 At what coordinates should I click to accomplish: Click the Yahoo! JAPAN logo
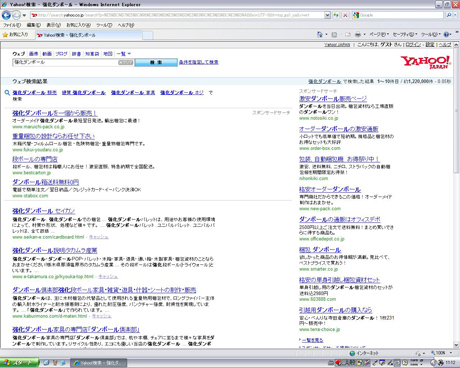[x=426, y=62]
